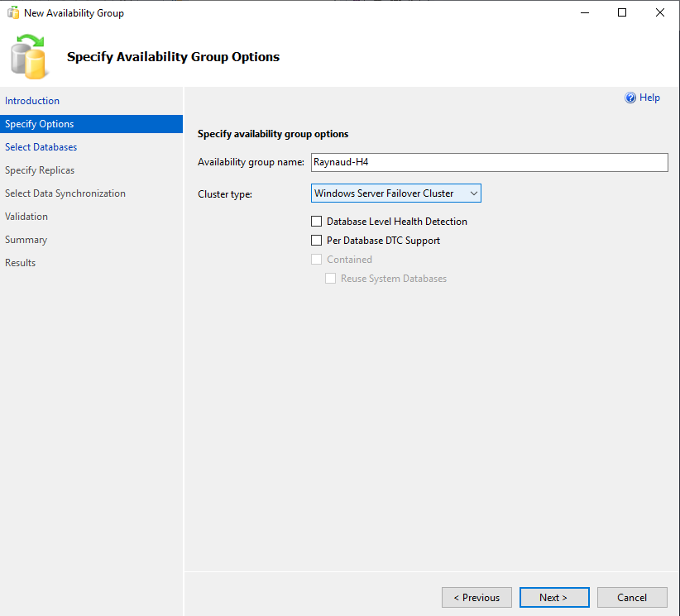Screen dimensions: 680x616
Task: Check Reuse System Databases
Action: click(330, 278)
